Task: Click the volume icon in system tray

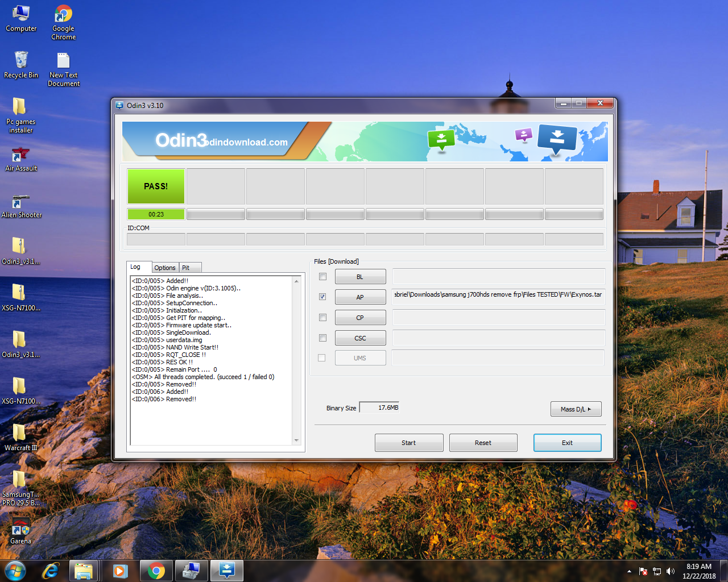Action: (671, 571)
